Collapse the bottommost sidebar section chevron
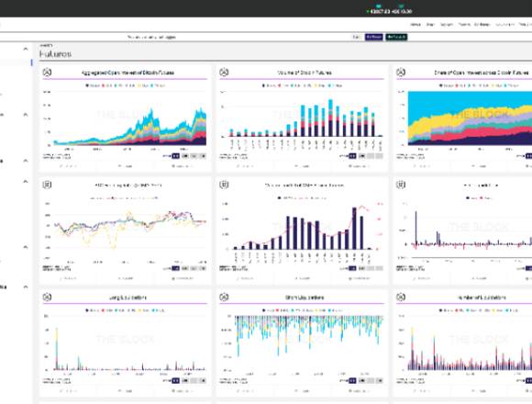Screen dimensions: 532x404 coord(26,286)
